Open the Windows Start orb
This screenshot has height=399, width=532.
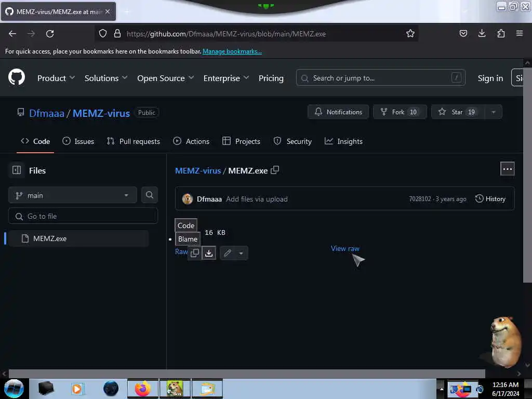coord(14,389)
